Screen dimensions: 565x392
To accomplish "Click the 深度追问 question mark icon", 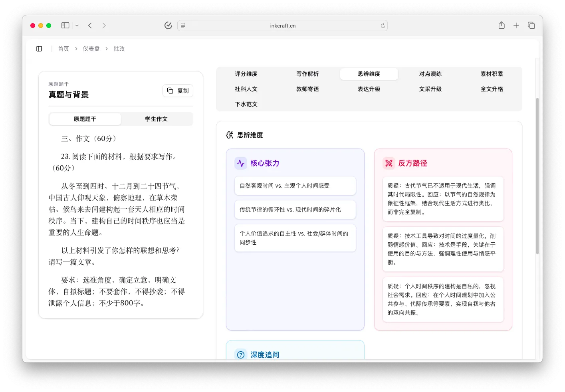I will pos(241,354).
